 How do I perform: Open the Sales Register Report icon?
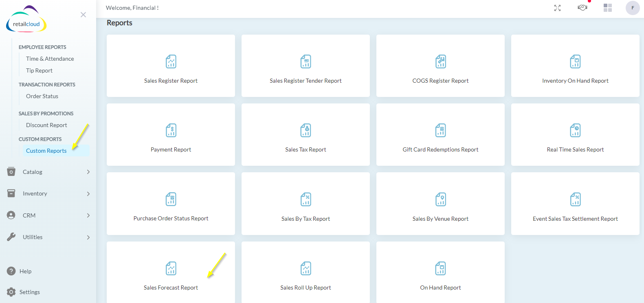click(x=171, y=61)
